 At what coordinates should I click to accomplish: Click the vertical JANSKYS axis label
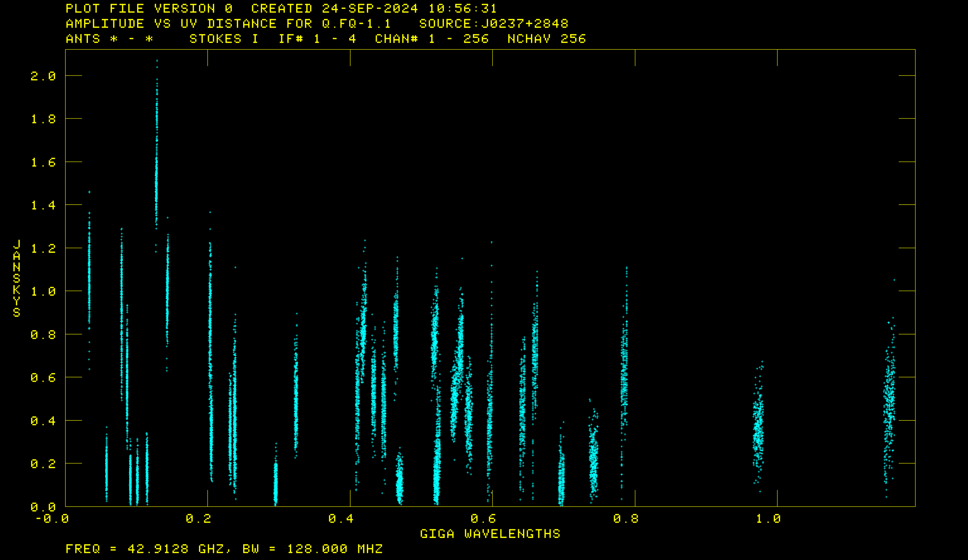(x=16, y=279)
